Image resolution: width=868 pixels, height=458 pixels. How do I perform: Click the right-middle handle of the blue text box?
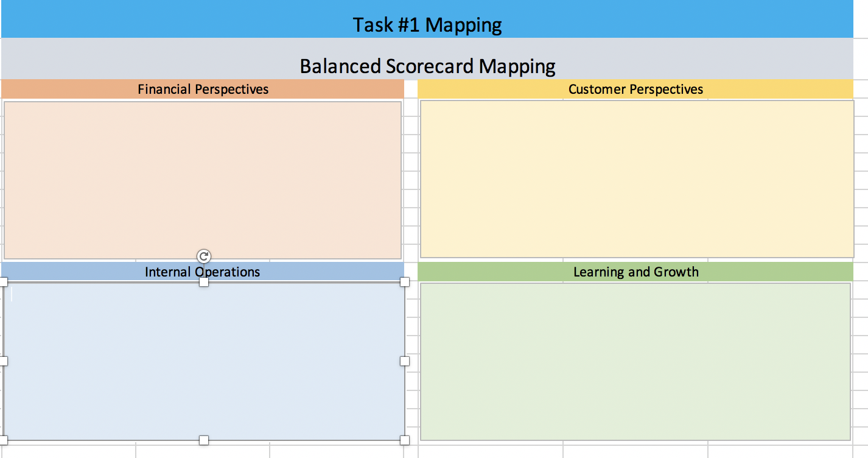405,361
